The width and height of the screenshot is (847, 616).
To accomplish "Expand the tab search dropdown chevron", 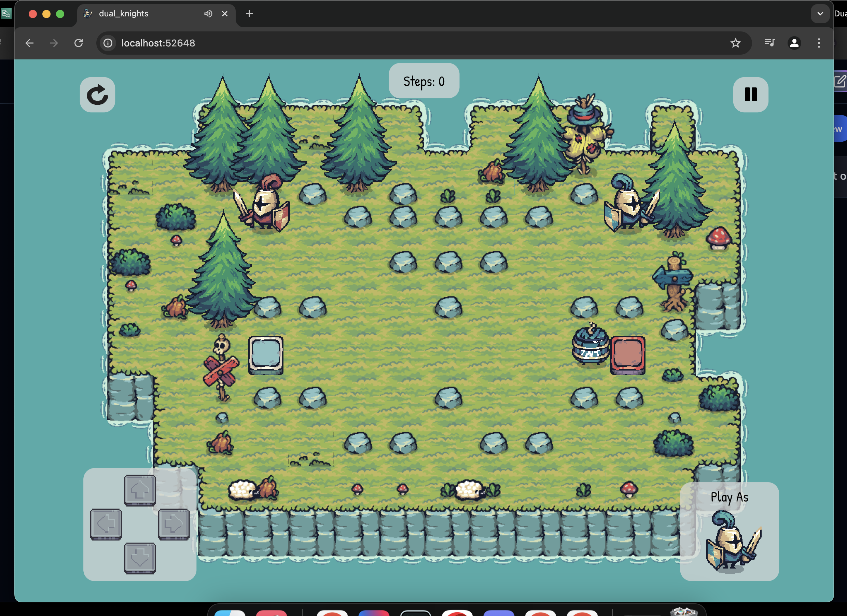I will pyautogui.click(x=820, y=14).
